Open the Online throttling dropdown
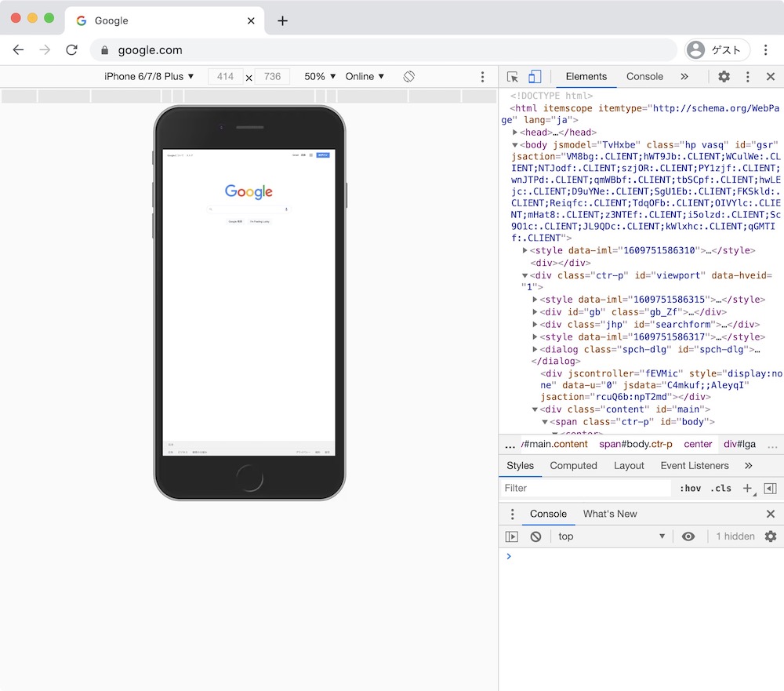Image resolution: width=784 pixels, height=691 pixels. (x=365, y=77)
